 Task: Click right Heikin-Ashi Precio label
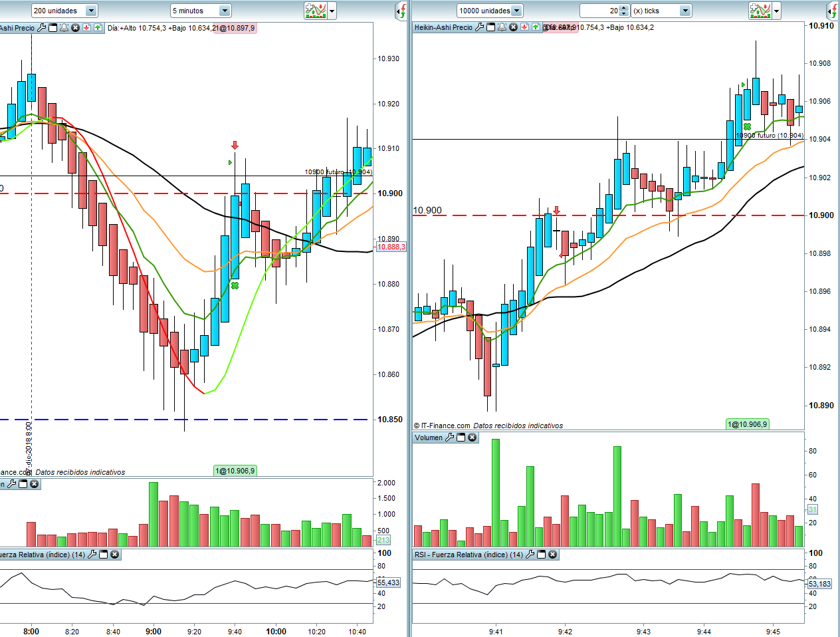(x=443, y=27)
